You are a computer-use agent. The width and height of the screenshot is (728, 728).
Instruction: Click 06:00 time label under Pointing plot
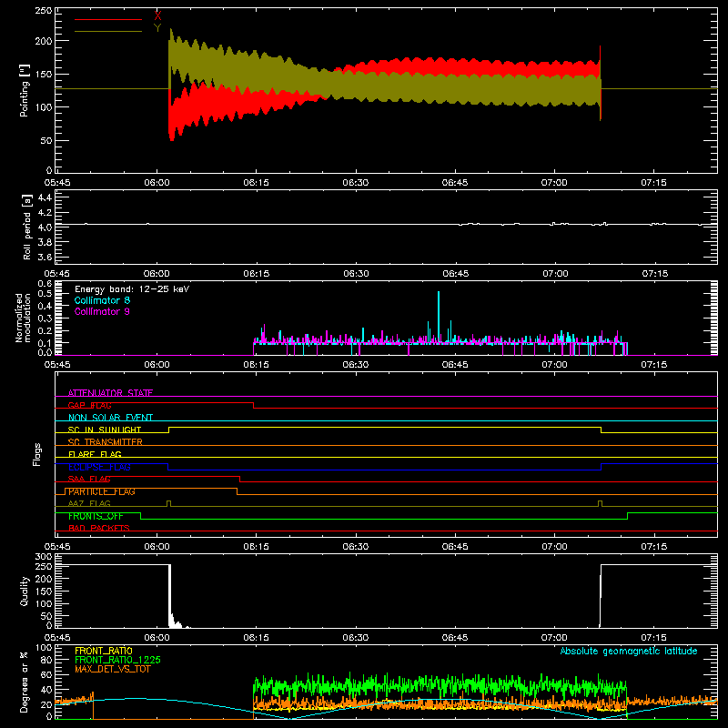point(157,183)
